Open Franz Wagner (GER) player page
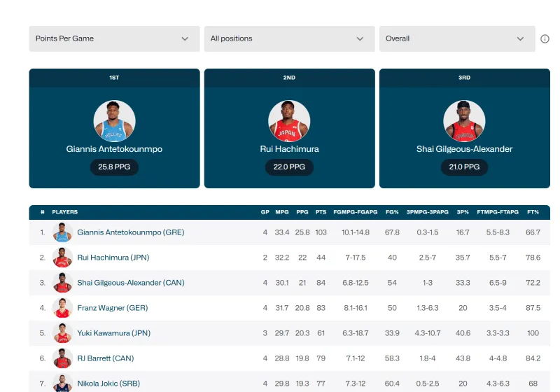560x392 pixels. [x=112, y=308]
